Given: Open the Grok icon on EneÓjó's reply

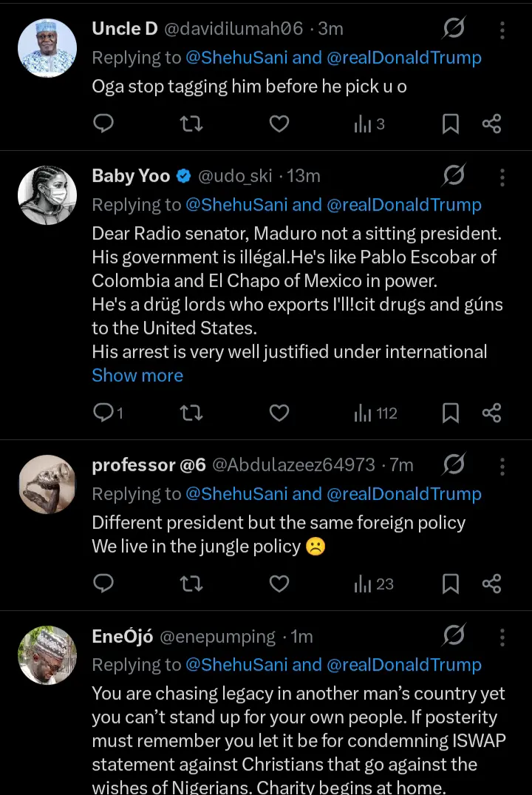Looking at the screenshot, I should pos(454,636).
